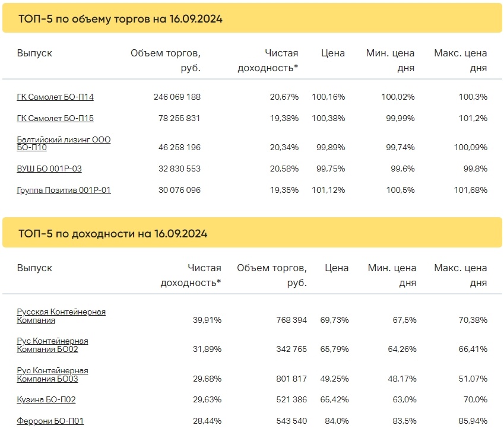Click the 28,44% yield cell
The image size is (504, 435).
(x=207, y=421)
